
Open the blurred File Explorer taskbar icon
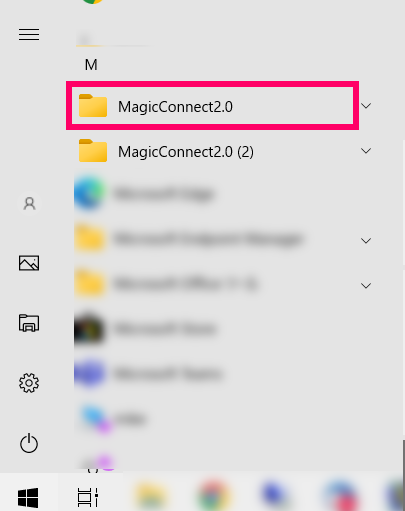tap(151, 496)
